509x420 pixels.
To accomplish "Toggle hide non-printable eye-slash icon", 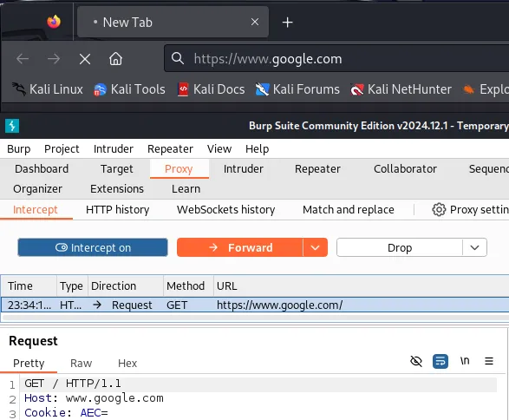I will (416, 361).
